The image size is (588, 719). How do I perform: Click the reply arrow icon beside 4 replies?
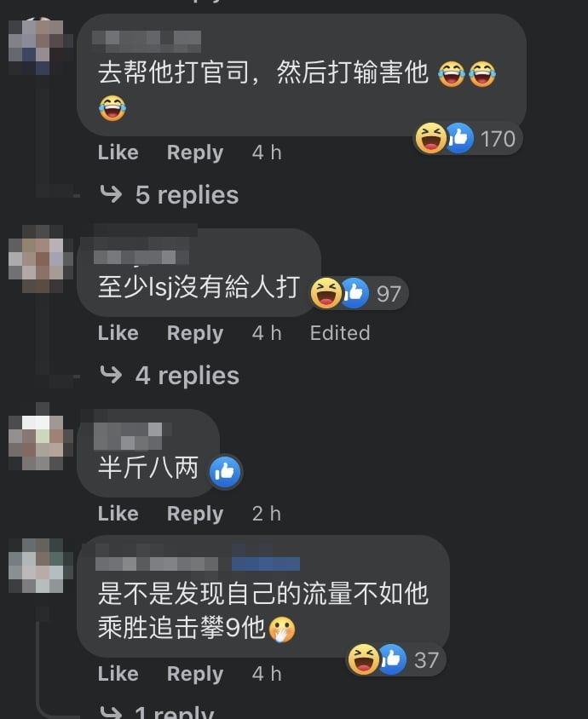[x=111, y=375]
